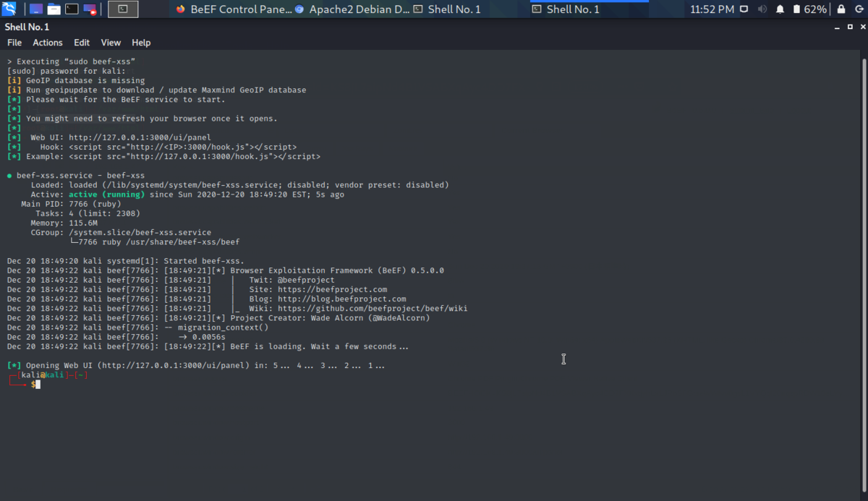Click the https://beefproject.com site URL
This screenshot has height=501, width=868.
[333, 289]
